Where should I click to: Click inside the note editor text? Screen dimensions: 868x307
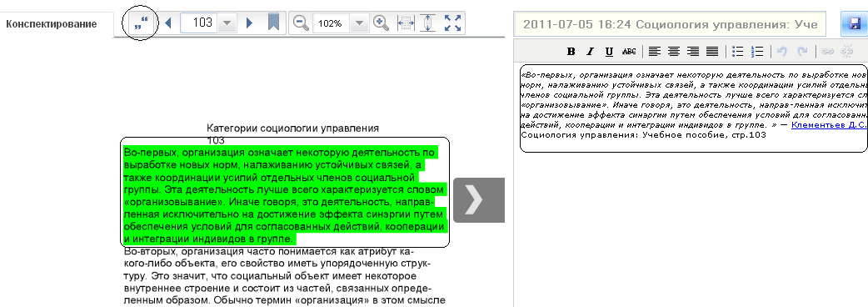pos(694,108)
